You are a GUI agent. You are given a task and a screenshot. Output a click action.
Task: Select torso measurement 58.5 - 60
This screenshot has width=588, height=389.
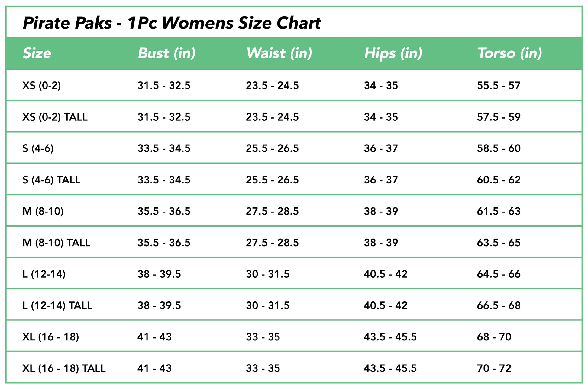[499, 148]
